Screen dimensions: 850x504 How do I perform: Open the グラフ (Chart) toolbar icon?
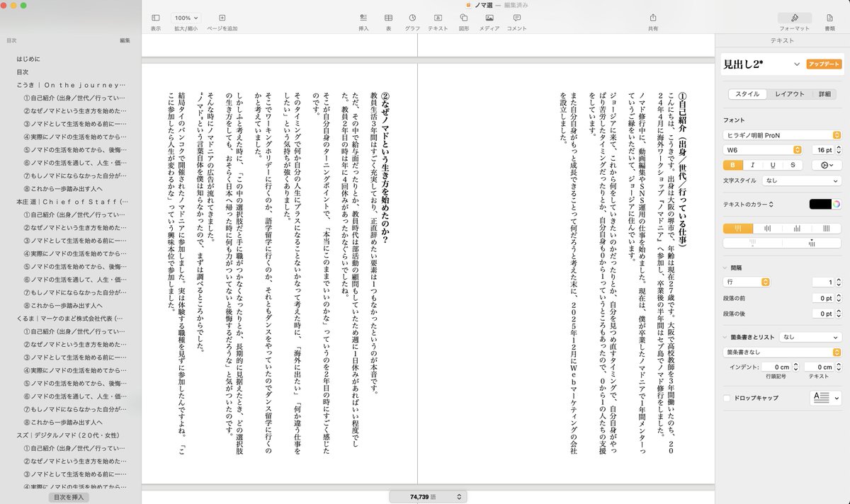tap(412, 18)
